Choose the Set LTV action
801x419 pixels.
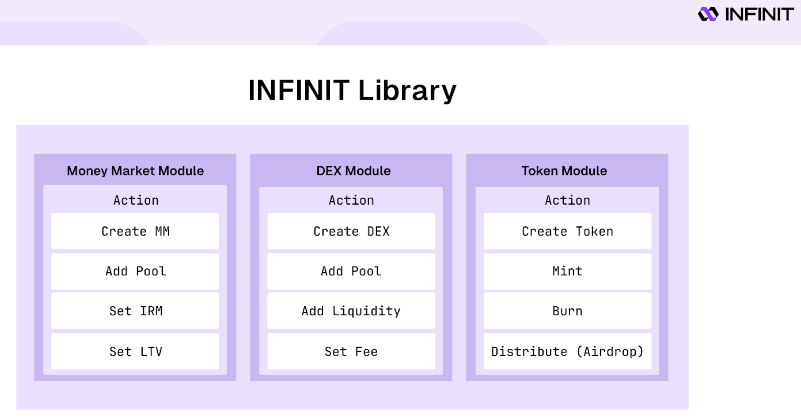coord(135,352)
